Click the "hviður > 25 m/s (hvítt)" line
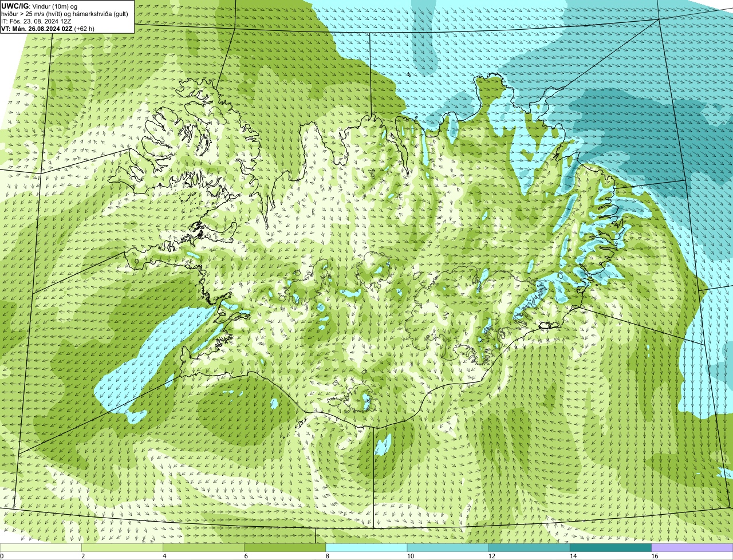This screenshot has width=733, height=560. coord(31,14)
